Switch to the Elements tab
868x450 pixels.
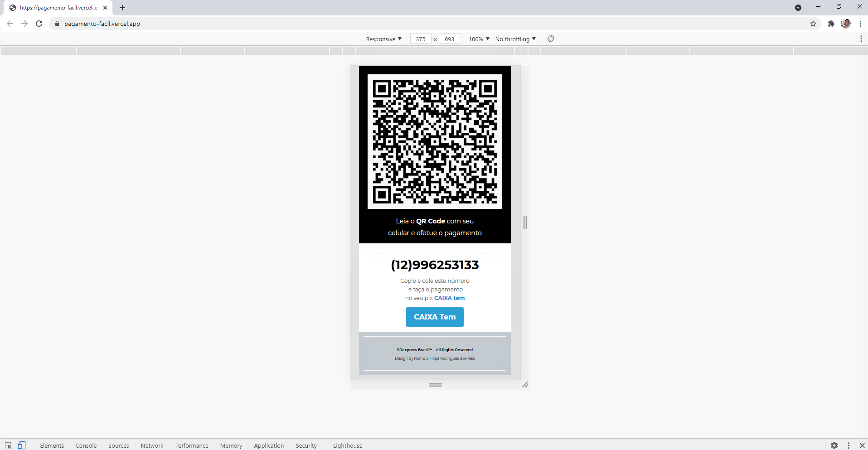52,445
